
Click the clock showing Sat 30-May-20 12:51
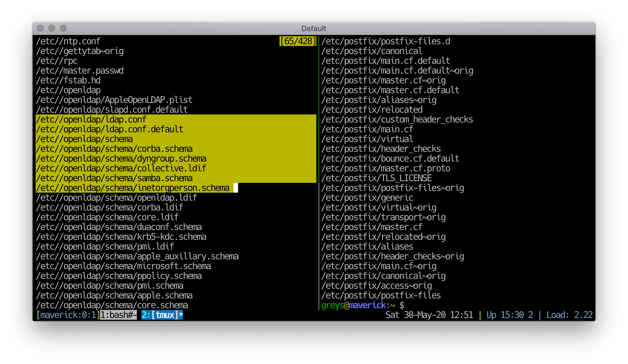pyautogui.click(x=430, y=315)
